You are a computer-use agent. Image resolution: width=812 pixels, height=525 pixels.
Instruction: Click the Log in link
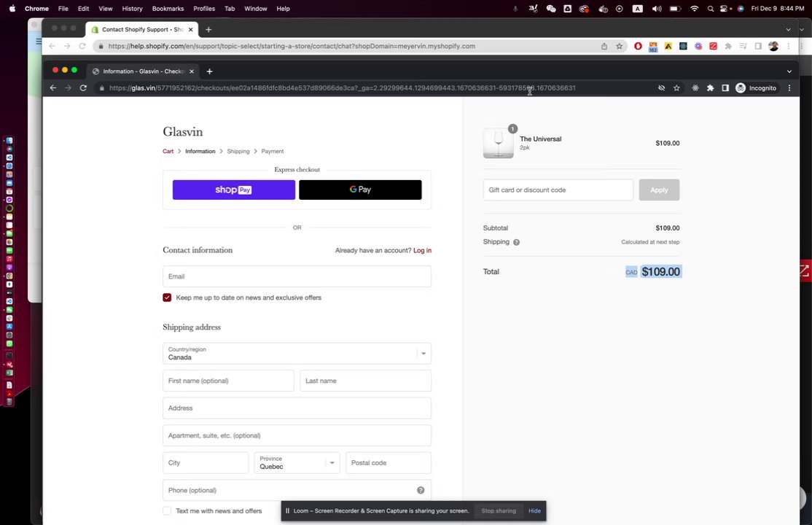pos(422,250)
